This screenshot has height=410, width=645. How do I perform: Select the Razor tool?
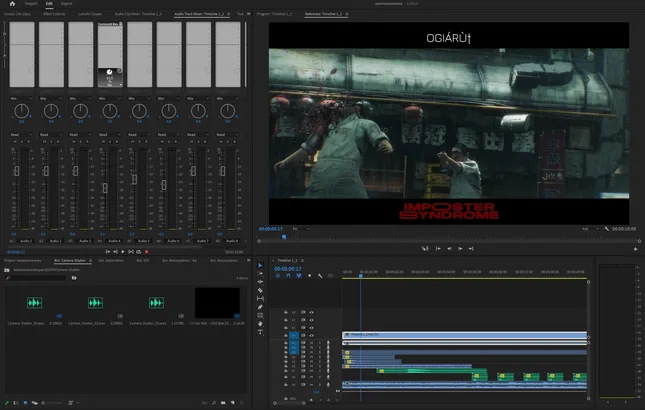[x=261, y=290]
